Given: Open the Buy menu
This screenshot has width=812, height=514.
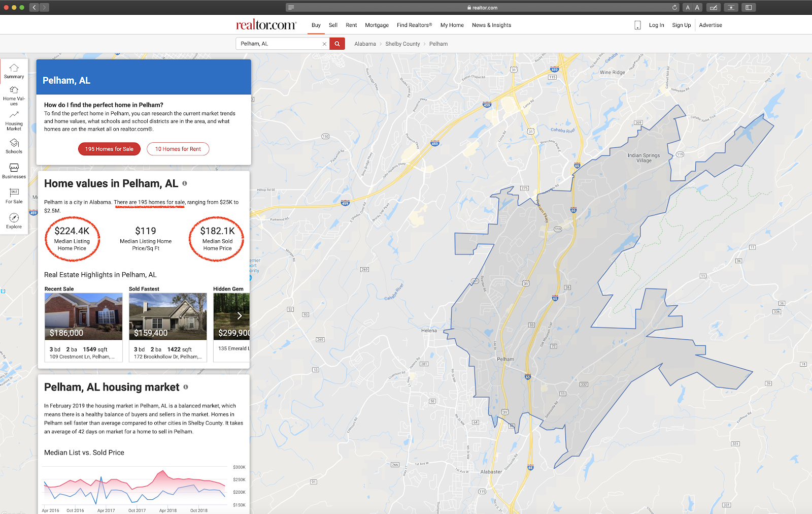Looking at the screenshot, I should coord(316,25).
